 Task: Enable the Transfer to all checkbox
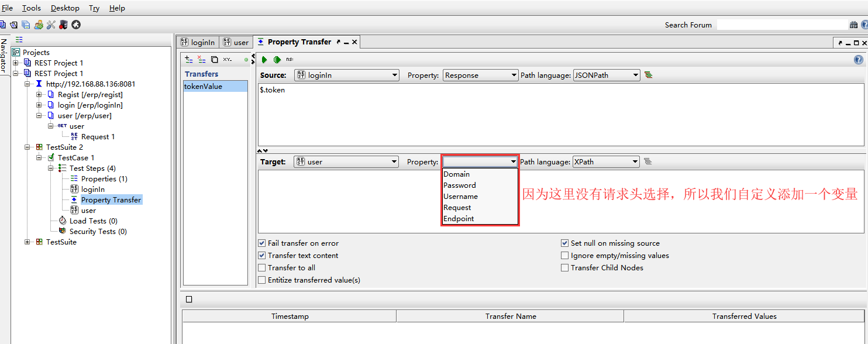[261, 268]
